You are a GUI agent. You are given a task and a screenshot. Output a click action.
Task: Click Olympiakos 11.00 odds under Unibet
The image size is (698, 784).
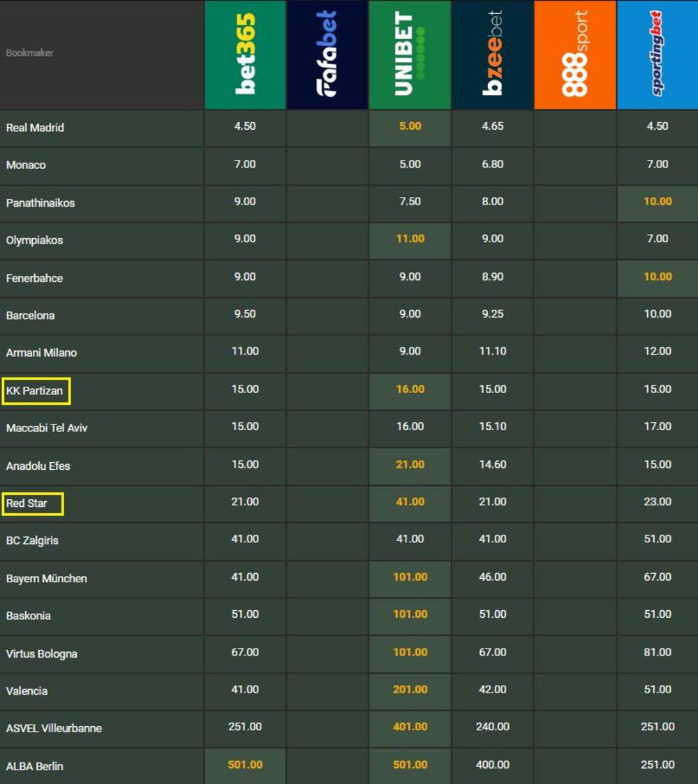pyautogui.click(x=410, y=239)
